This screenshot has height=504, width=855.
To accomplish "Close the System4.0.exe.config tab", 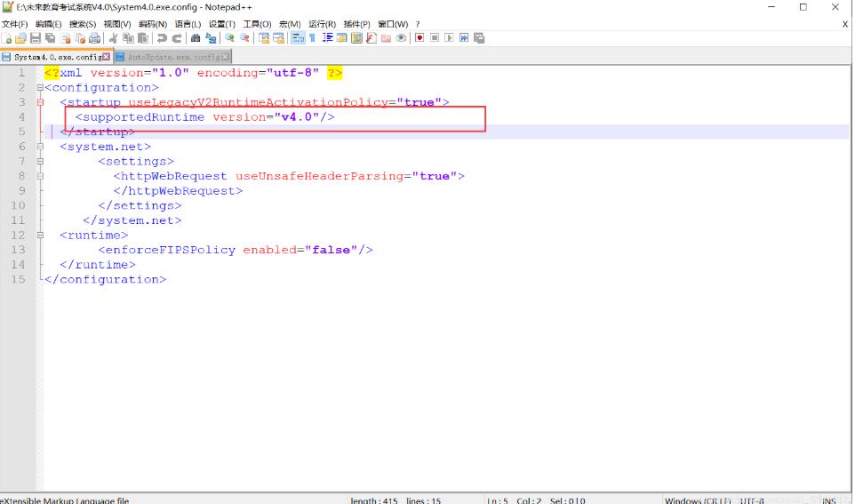I will [x=107, y=57].
